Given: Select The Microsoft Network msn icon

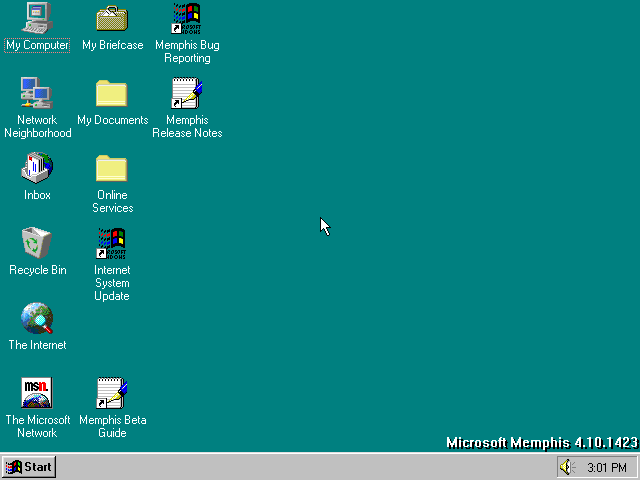Looking at the screenshot, I should 37,393.
